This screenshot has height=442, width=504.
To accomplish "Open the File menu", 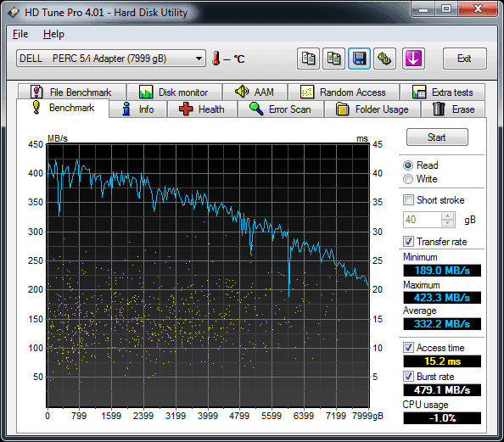I will pos(20,34).
